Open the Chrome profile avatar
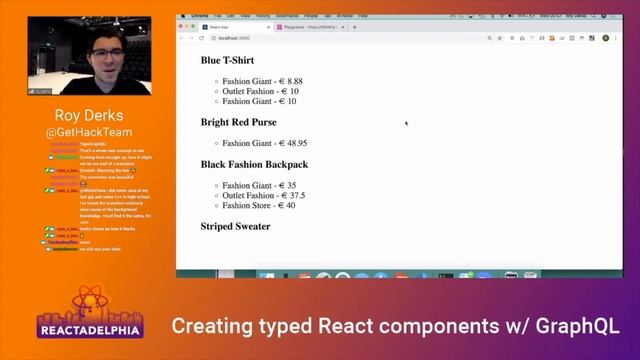The image size is (640, 360). [x=606, y=38]
